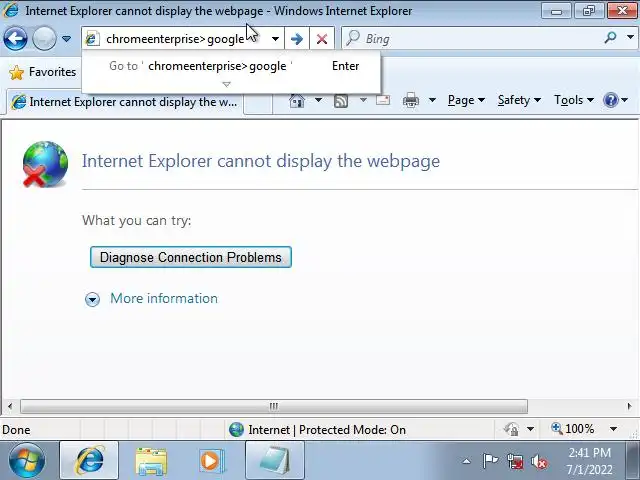Click the Home toolbar icon
Image resolution: width=640 pixels, height=480 pixels.
297,100
